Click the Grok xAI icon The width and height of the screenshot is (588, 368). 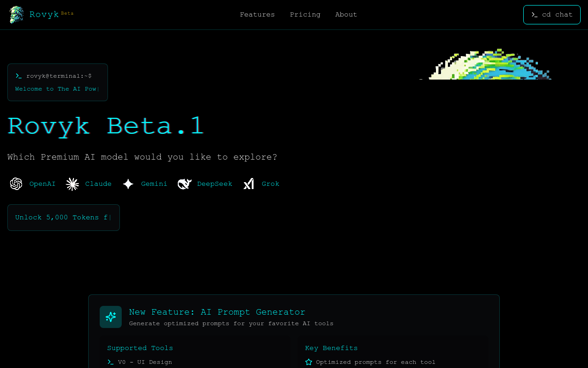pos(249,184)
